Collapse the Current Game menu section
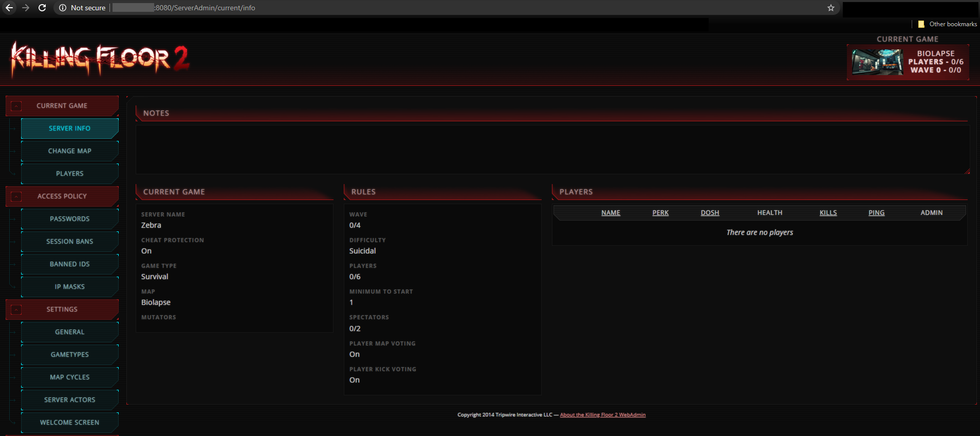The image size is (980, 436). 16,106
